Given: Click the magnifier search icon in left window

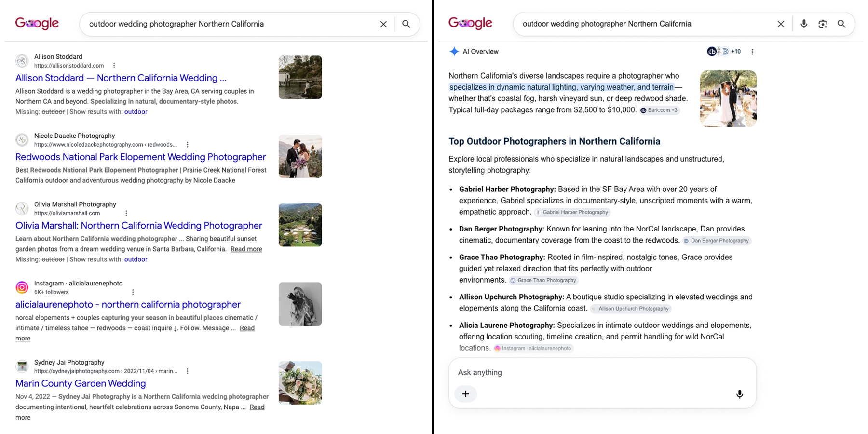Looking at the screenshot, I should (407, 24).
